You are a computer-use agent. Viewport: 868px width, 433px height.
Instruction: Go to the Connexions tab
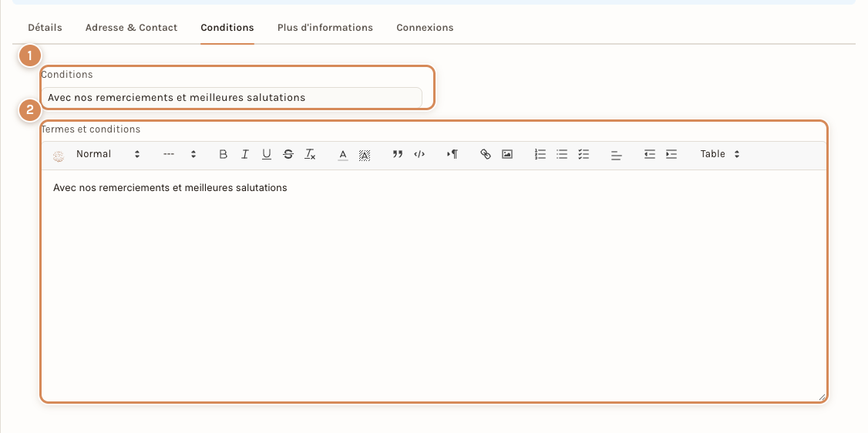click(x=425, y=28)
